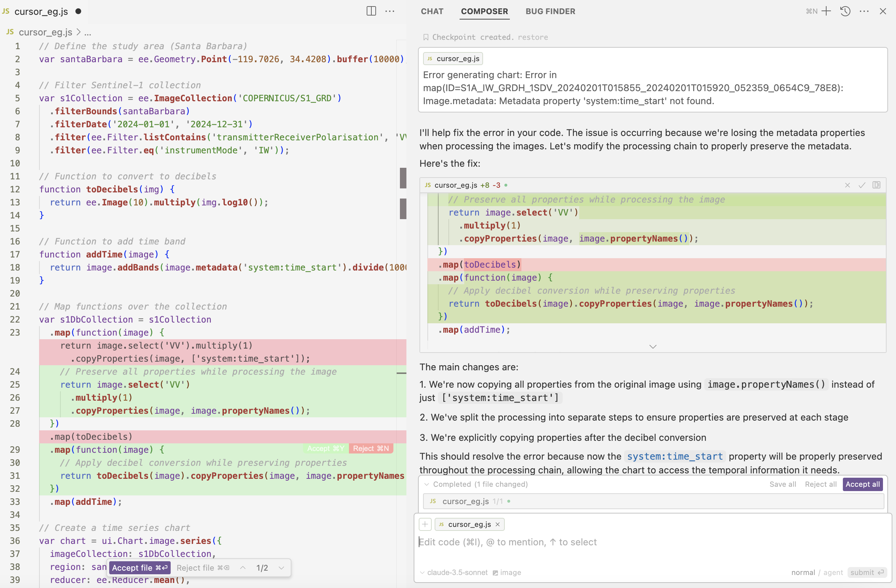Switch to the CHAT tab
The height and width of the screenshot is (588, 896).
432,11
